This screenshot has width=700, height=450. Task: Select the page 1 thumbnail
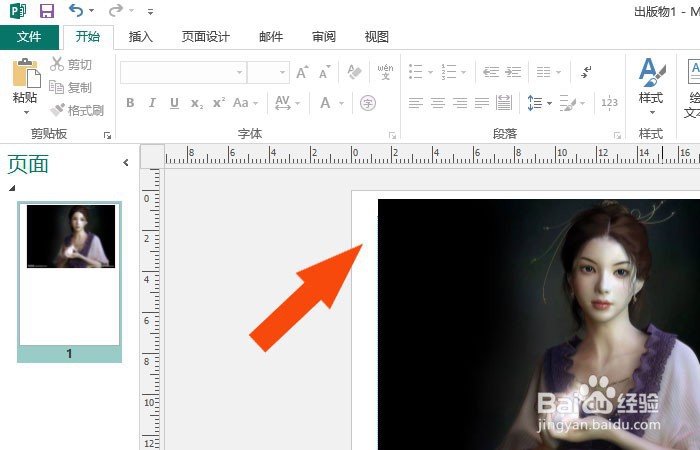pos(70,281)
